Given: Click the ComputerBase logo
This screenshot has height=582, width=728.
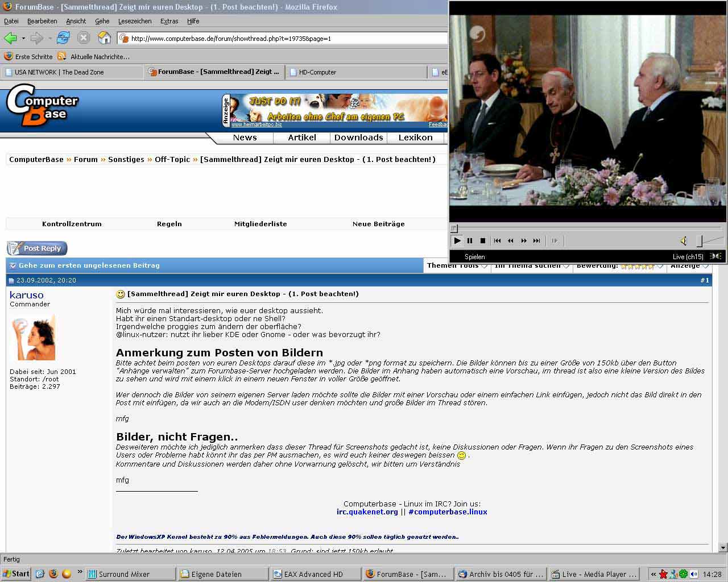Looking at the screenshot, I should 43,105.
